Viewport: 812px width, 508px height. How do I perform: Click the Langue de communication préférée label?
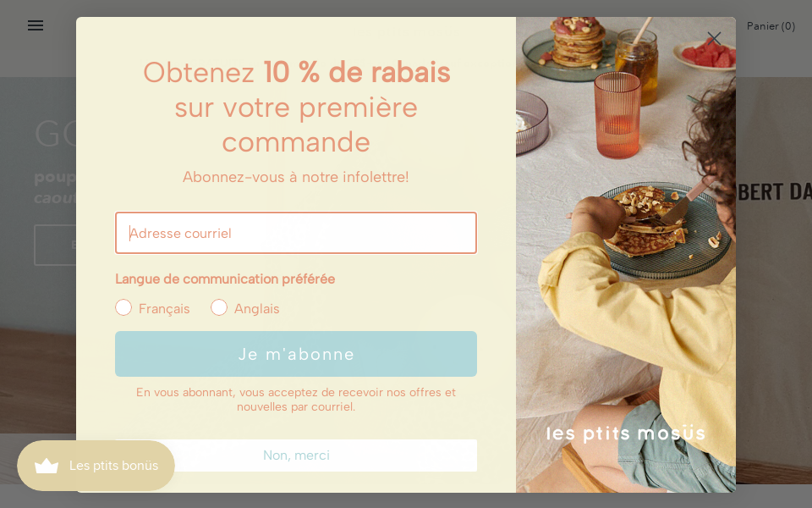pos(225,279)
